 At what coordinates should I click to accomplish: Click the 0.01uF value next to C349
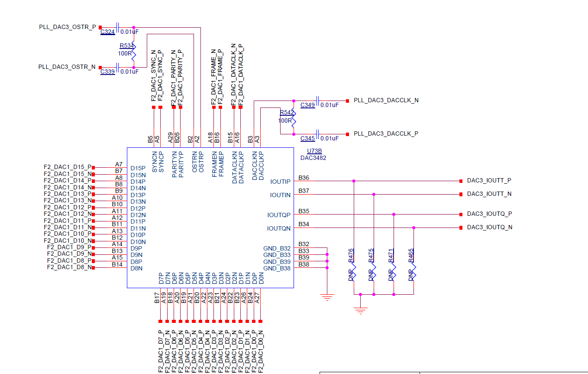330,105
